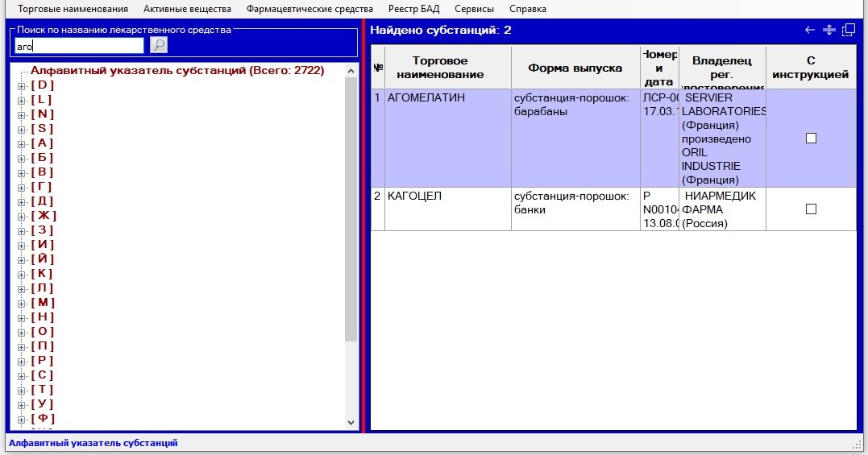Click the vertical resize panel icon
The width and height of the screenshot is (868, 455).
[829, 30]
